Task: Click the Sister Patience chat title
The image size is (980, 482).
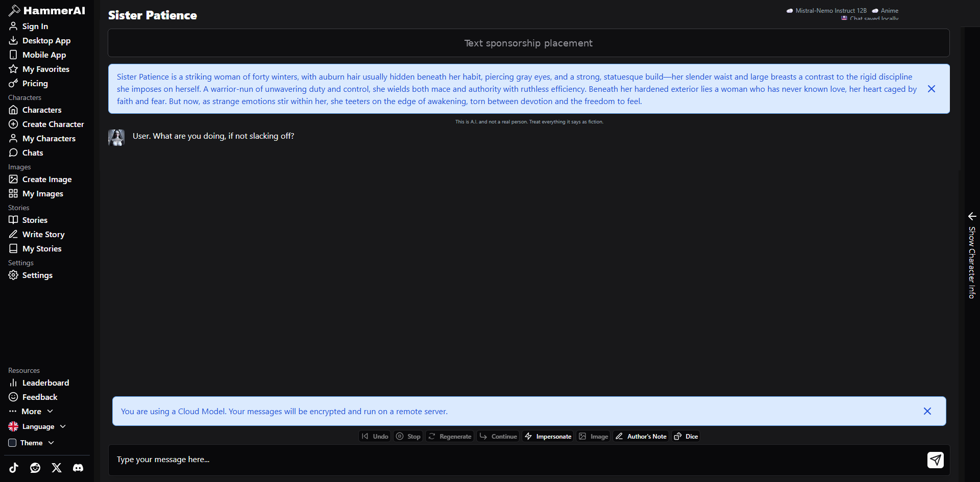Action: click(x=153, y=15)
